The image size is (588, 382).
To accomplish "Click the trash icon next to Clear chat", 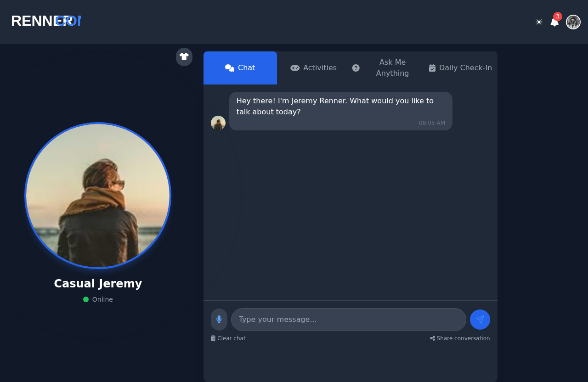I will click(213, 338).
